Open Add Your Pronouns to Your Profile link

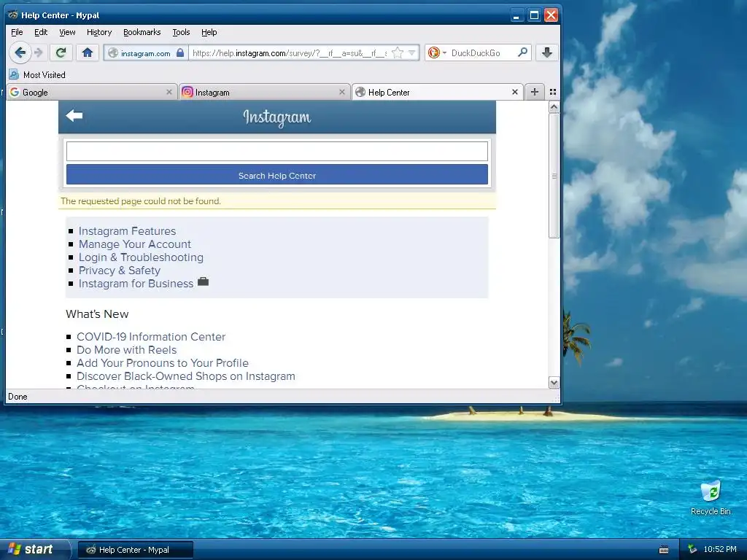pyautogui.click(x=163, y=363)
